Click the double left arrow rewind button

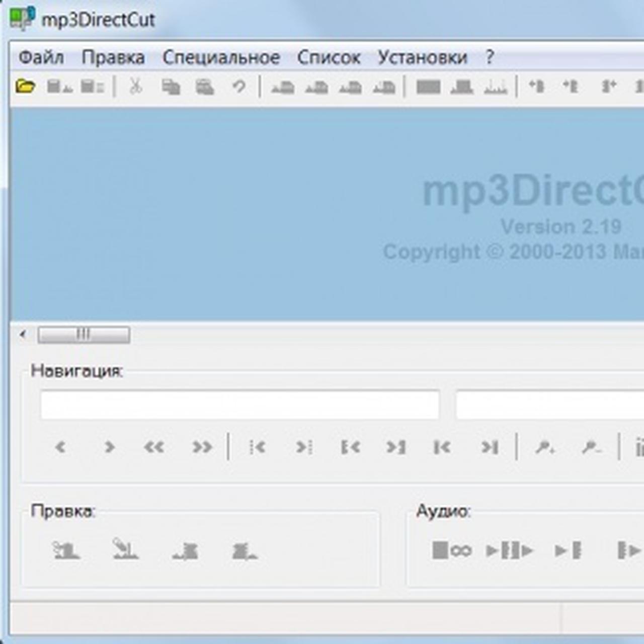(x=154, y=447)
